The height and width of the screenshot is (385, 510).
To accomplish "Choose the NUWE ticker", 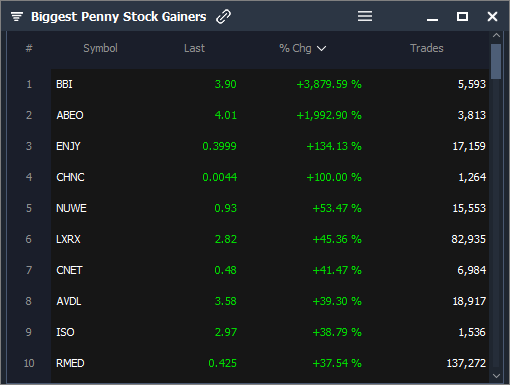I will [x=71, y=208].
